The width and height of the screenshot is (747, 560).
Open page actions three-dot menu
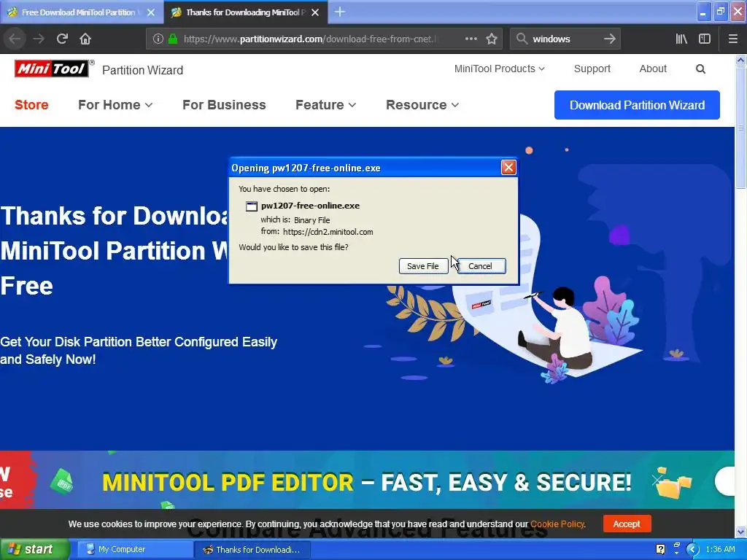pos(471,39)
